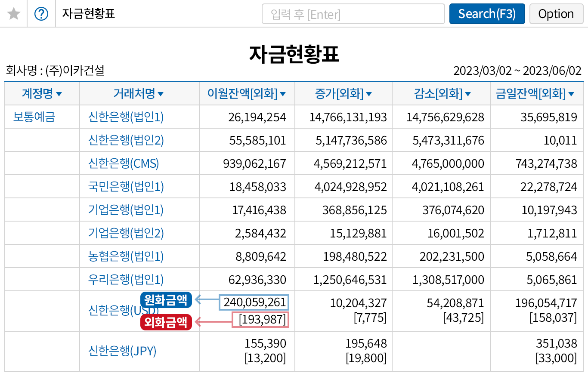Image resolution: width=588 pixels, height=376 pixels.
Task: Click the Search(F3) button
Action: click(487, 14)
